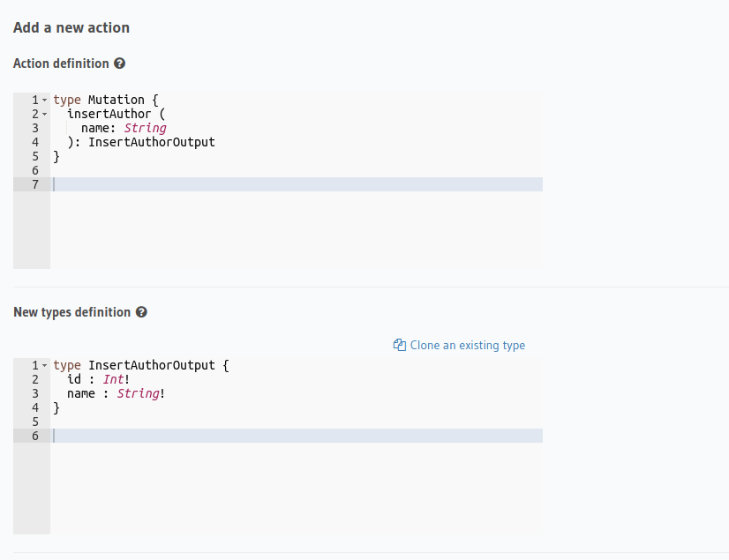Click the help icon beside New types definition
This screenshot has width=729, height=560.
point(141,312)
